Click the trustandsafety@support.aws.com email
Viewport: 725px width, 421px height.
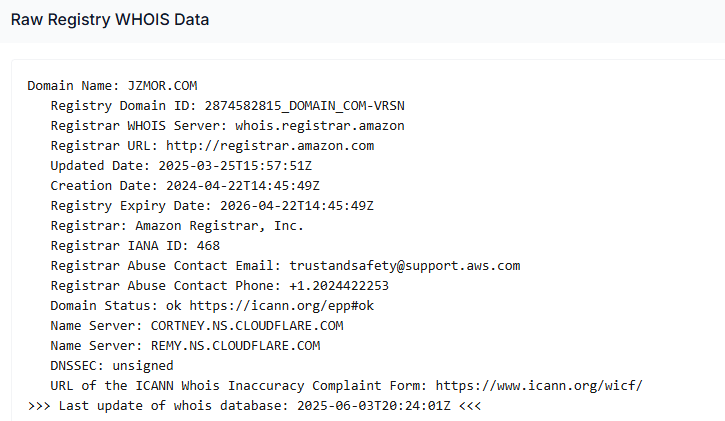405,266
